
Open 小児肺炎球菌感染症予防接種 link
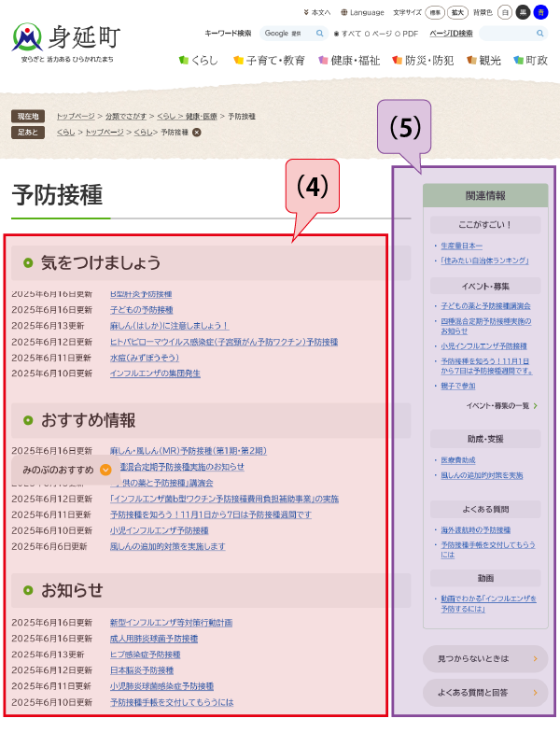162,686
